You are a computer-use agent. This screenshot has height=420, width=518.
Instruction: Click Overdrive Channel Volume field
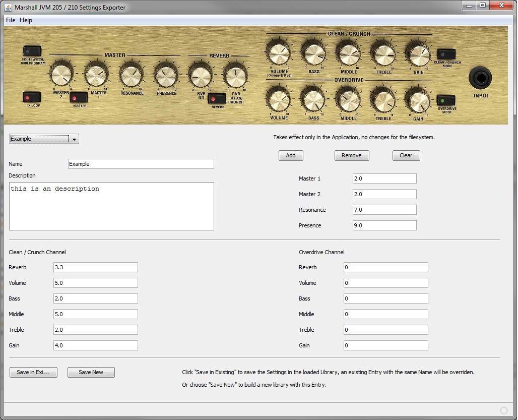click(386, 283)
